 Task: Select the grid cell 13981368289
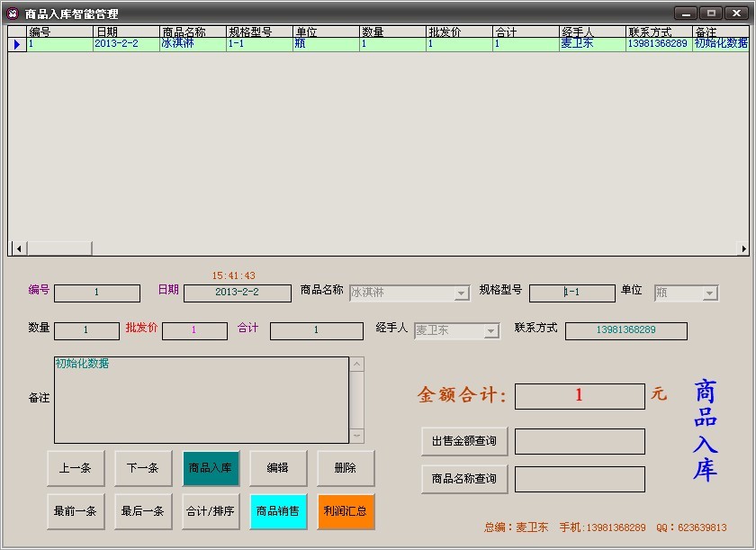pos(658,44)
